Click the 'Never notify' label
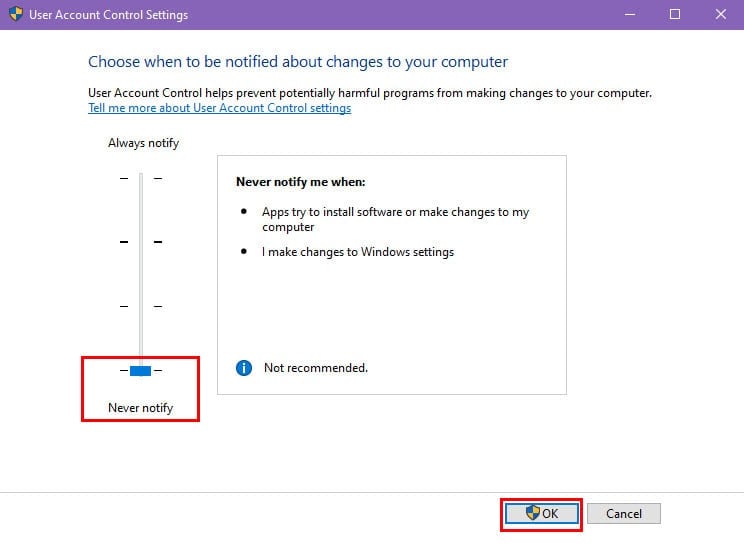Screen dimensions: 744x550 point(140,408)
